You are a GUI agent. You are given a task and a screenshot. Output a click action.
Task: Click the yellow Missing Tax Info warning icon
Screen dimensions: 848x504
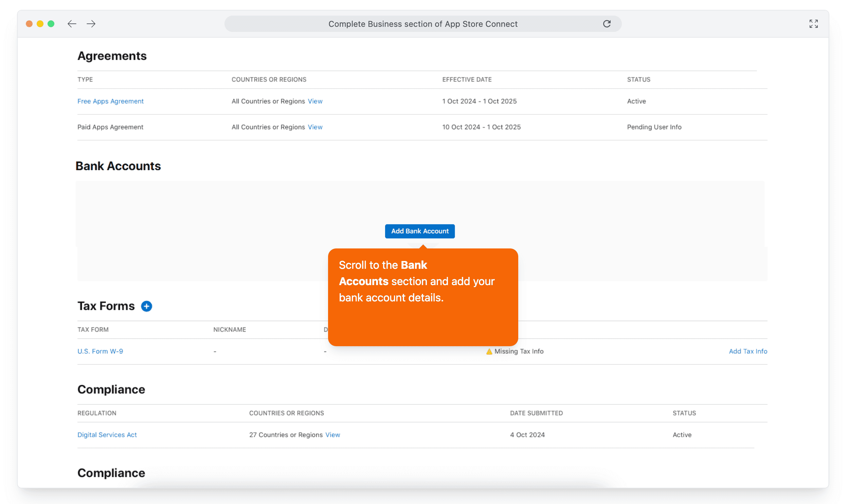tap(489, 351)
